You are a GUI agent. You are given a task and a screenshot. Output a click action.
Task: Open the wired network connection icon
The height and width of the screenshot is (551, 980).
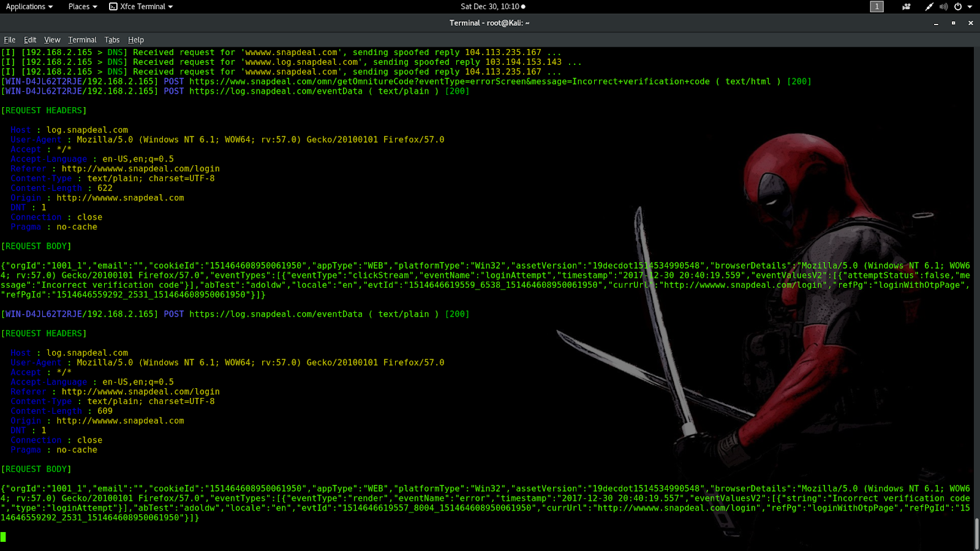click(929, 7)
